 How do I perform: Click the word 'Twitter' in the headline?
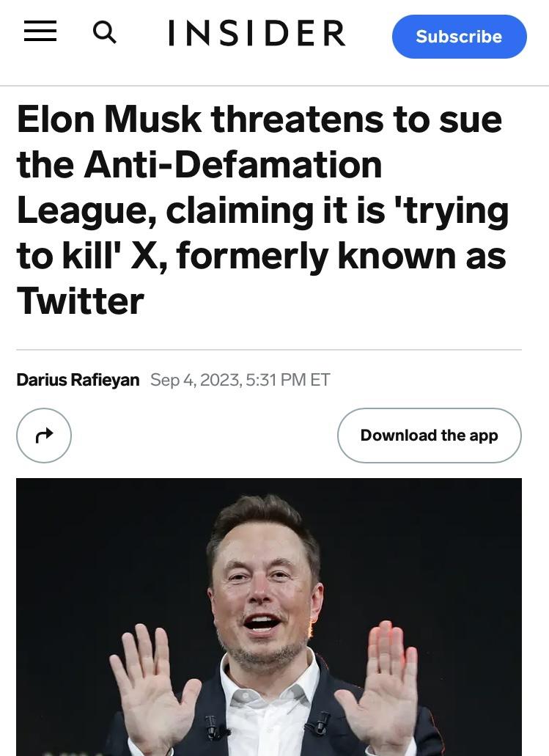81,301
